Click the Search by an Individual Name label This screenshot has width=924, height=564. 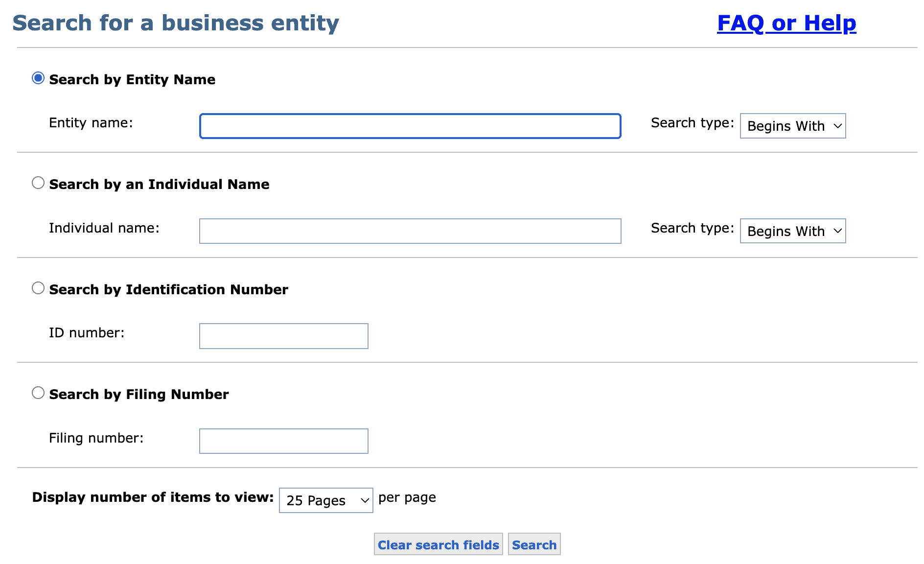pos(159,184)
